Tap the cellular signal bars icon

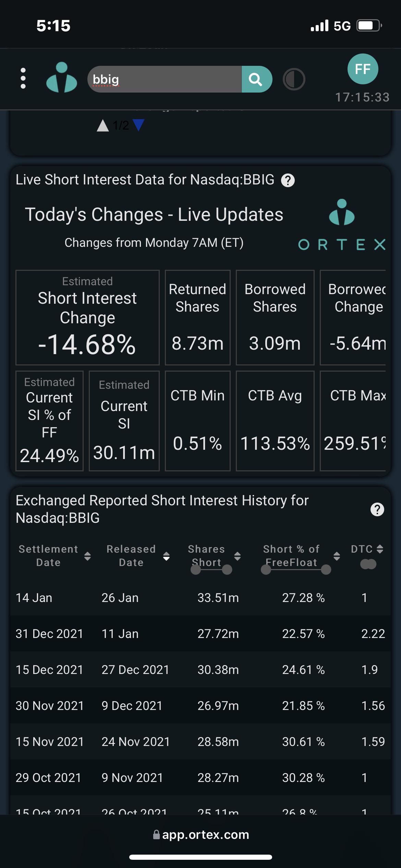319,26
